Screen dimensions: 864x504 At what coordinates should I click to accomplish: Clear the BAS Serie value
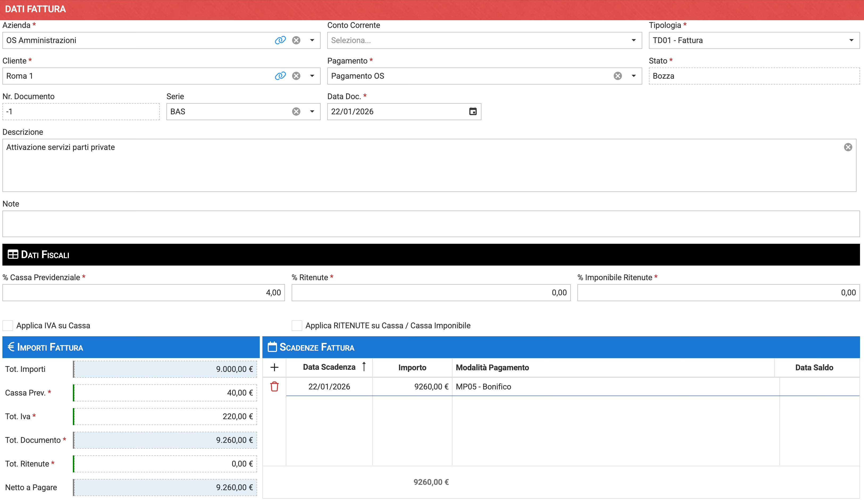(296, 111)
